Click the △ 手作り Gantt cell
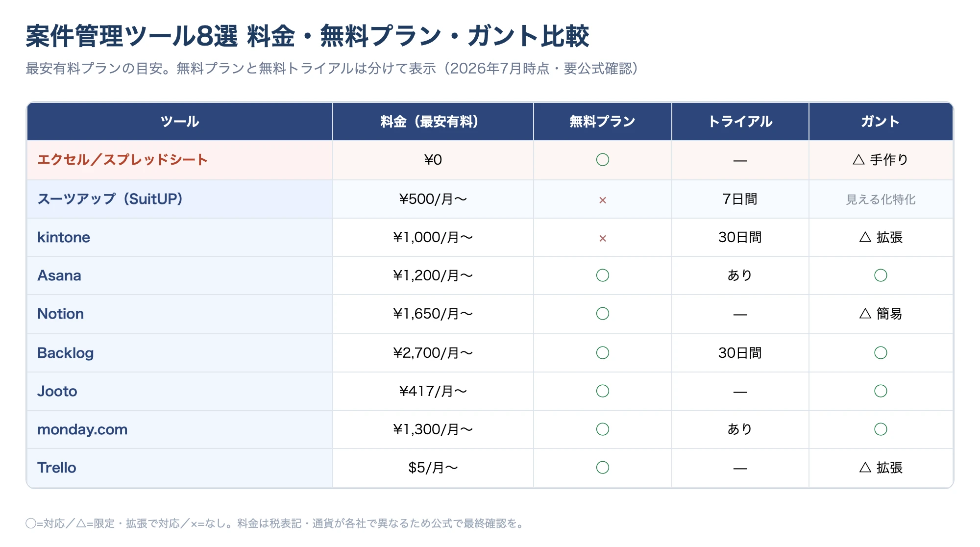The width and height of the screenshot is (980, 547). click(x=881, y=160)
